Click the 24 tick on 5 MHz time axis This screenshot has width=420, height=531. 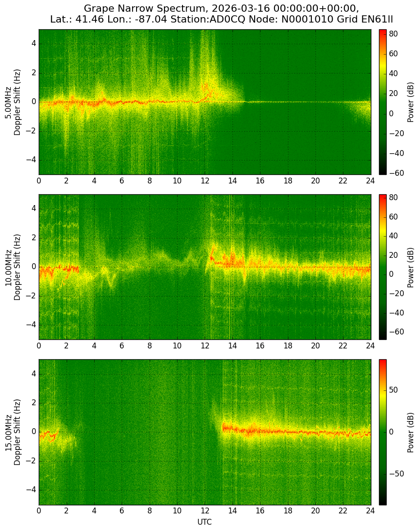[370, 181]
